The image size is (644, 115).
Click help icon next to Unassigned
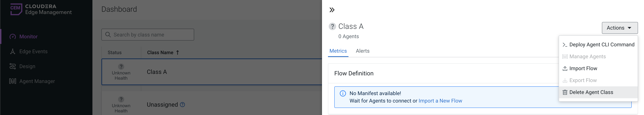click(x=182, y=105)
